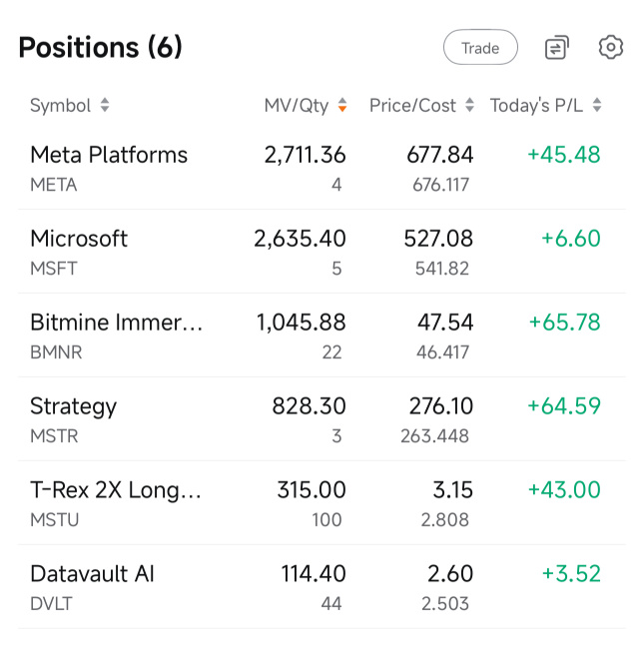The height and width of the screenshot is (669, 644).
Task: Open the settings gear icon
Action: [611, 47]
